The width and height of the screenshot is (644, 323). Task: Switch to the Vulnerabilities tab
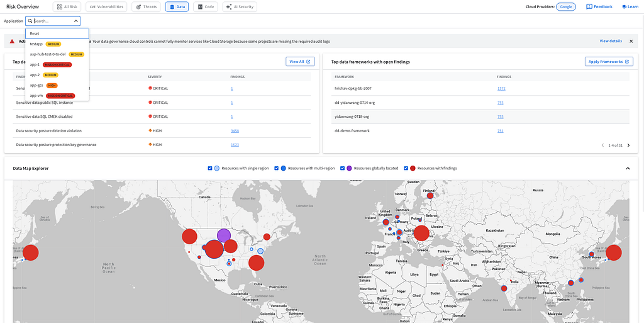click(x=106, y=6)
